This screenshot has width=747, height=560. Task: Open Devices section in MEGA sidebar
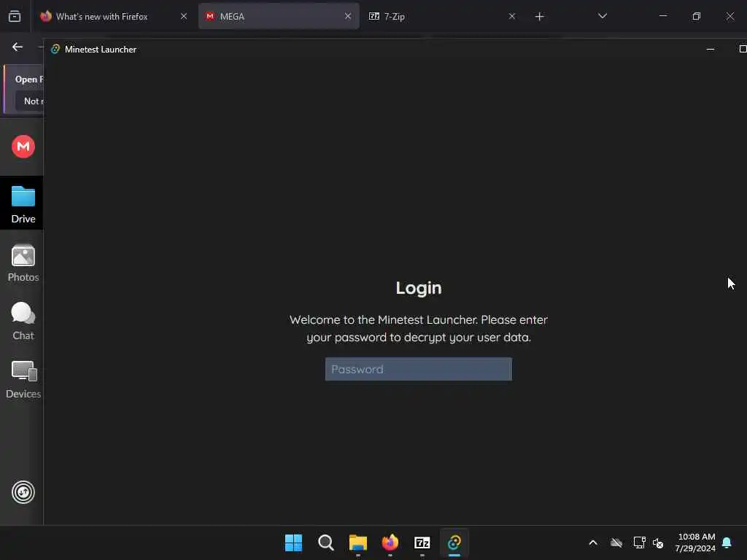pos(23,379)
